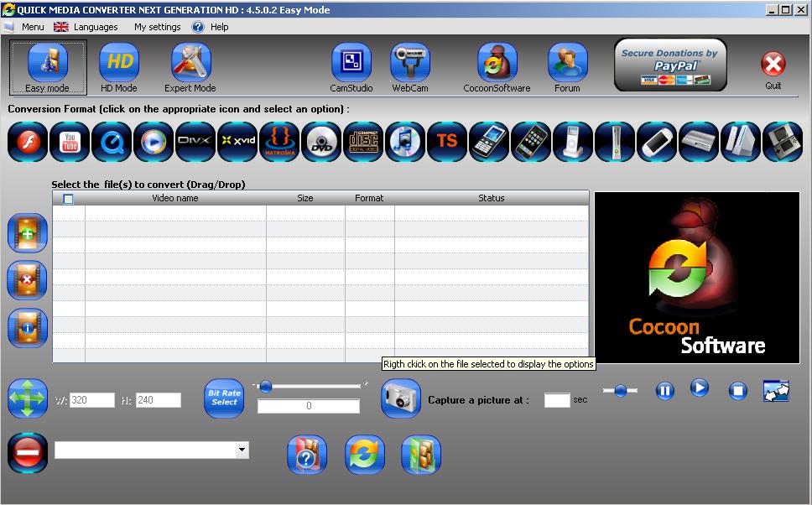Toggle fullscreen preview icon
812x505 pixels.
point(776,391)
